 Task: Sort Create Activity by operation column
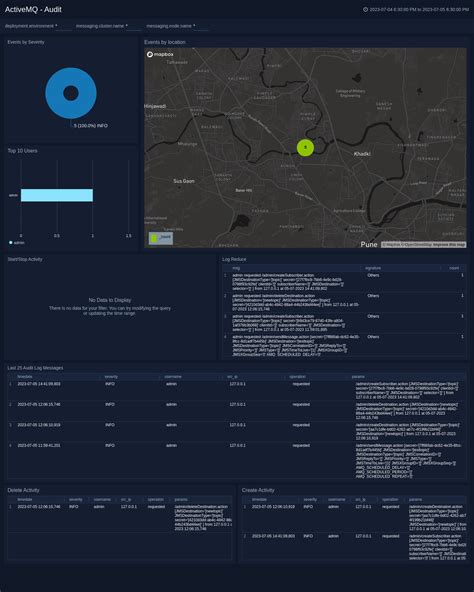[x=390, y=500]
